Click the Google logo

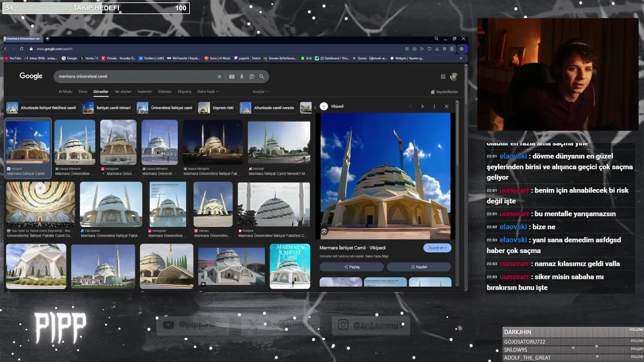[x=31, y=76]
